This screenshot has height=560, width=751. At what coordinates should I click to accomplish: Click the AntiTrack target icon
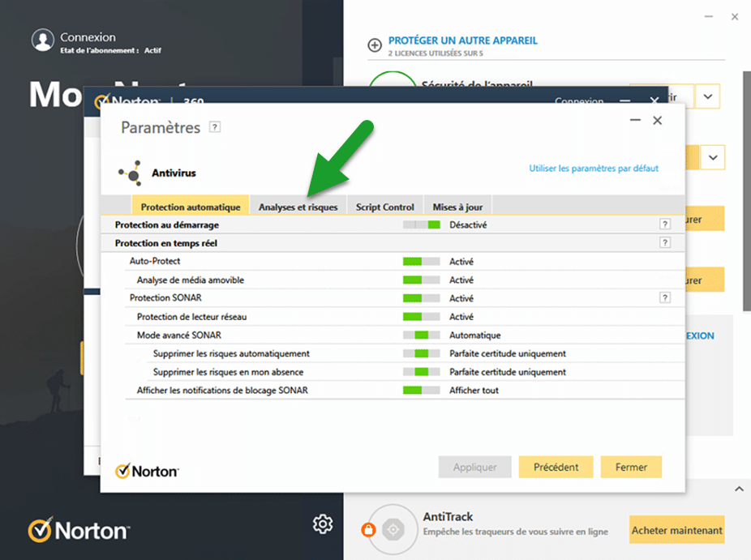pyautogui.click(x=393, y=529)
